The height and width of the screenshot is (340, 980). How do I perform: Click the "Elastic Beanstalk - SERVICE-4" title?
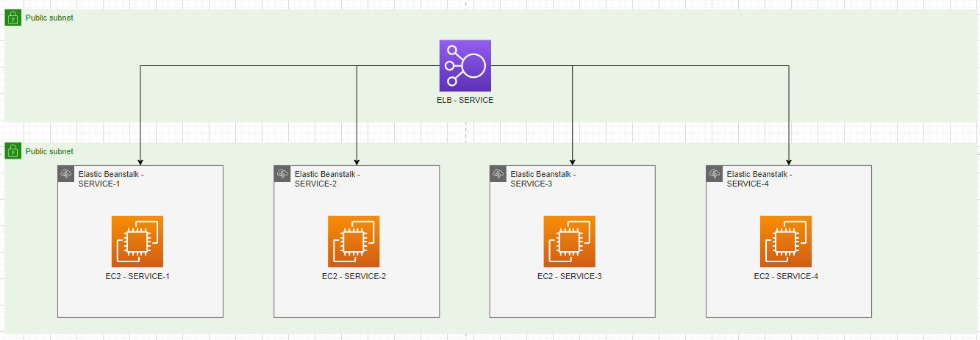click(759, 178)
